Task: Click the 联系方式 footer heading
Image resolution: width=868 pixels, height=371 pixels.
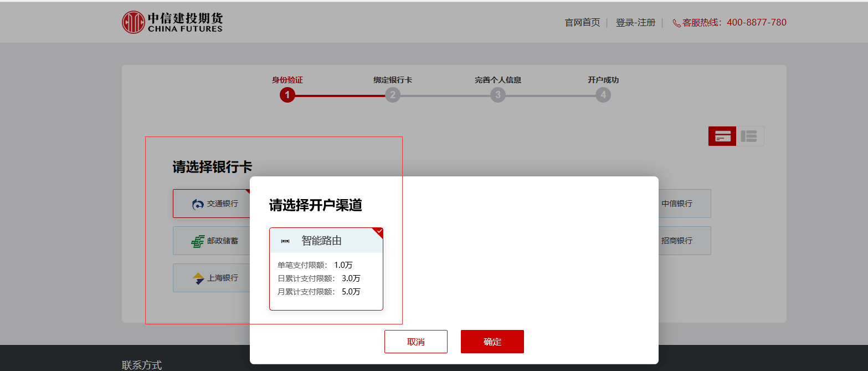Action: [142, 365]
